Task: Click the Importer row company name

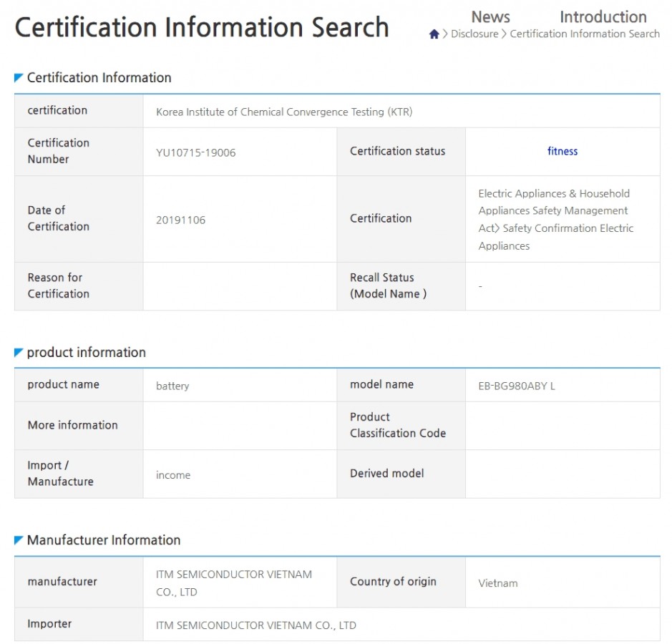Action: [x=255, y=625]
